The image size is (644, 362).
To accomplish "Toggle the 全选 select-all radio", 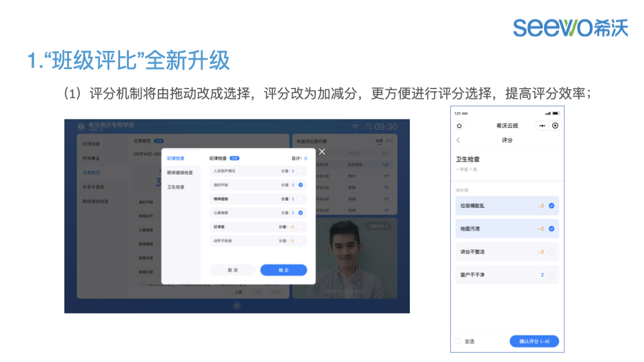I will click(x=459, y=341).
